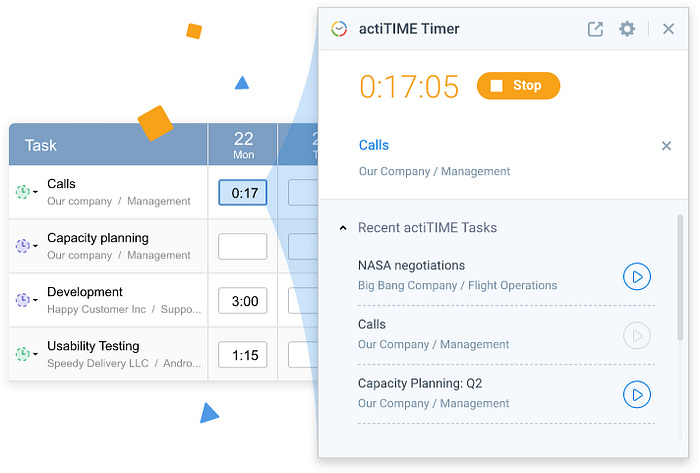Open dropdown arrow beside Usability Testing icon
700x473 pixels.
coord(35,354)
